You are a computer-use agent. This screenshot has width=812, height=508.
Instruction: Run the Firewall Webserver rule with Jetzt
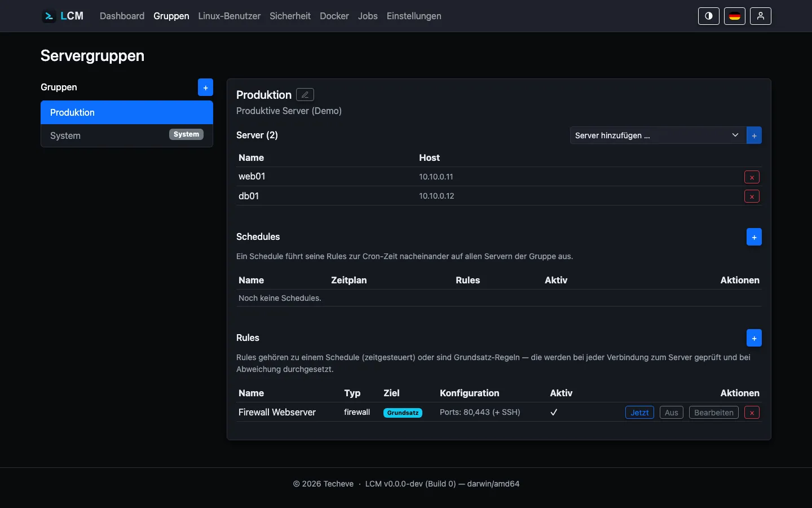[639, 413]
